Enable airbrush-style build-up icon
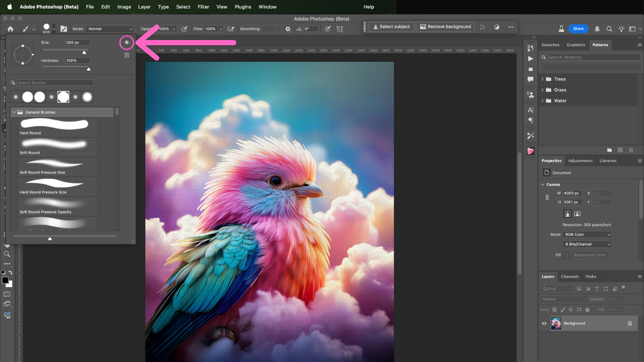The height and width of the screenshot is (362, 644). click(231, 29)
